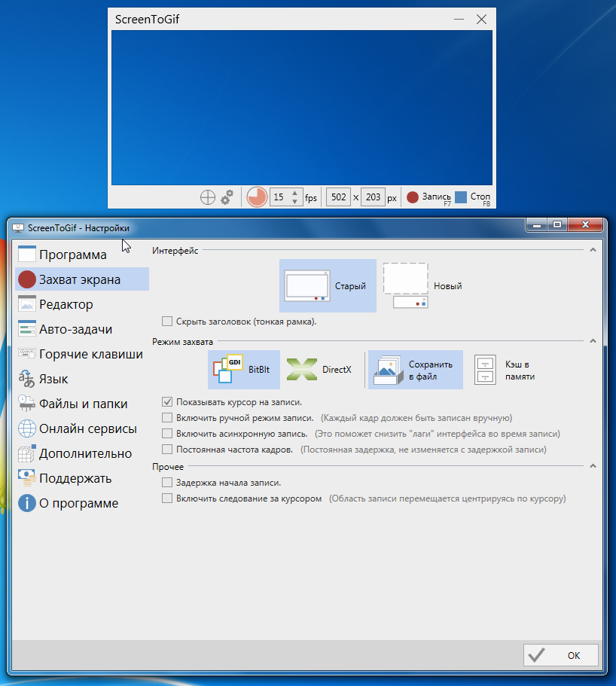Click the money Поддержать icon

(x=26, y=477)
